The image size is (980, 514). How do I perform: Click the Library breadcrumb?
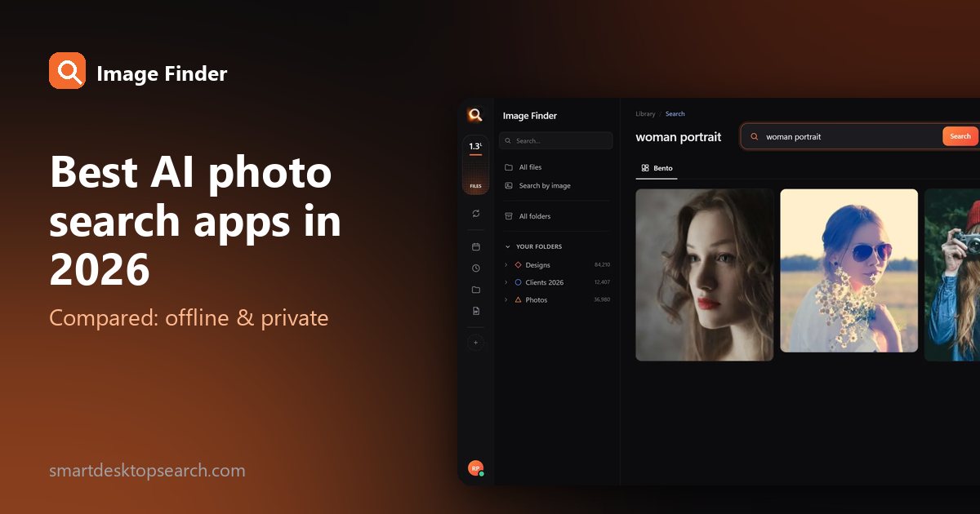tap(645, 114)
